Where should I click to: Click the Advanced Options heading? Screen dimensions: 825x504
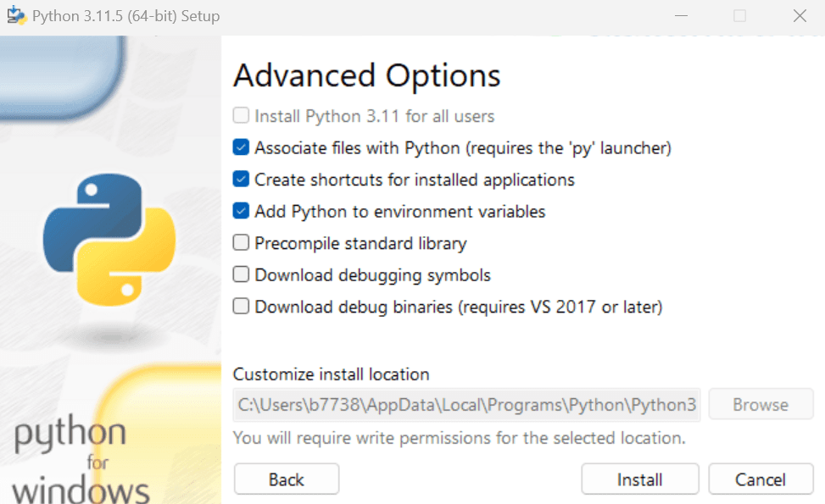[367, 75]
